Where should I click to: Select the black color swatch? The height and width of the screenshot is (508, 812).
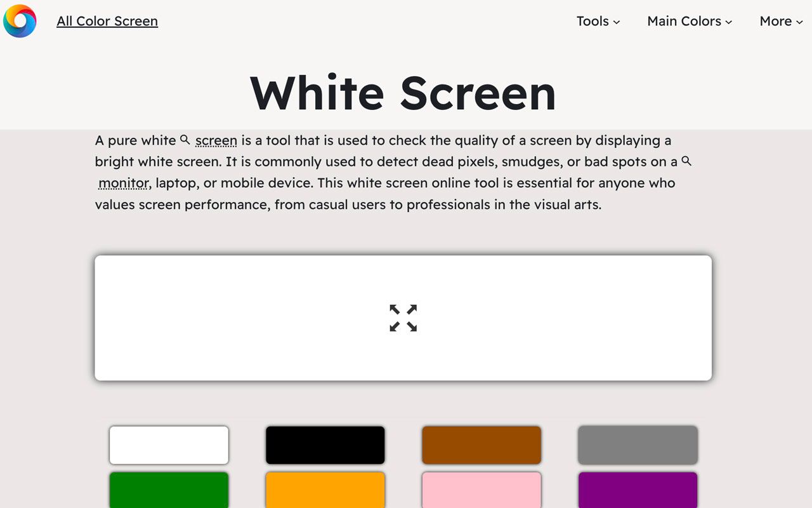[325, 444]
